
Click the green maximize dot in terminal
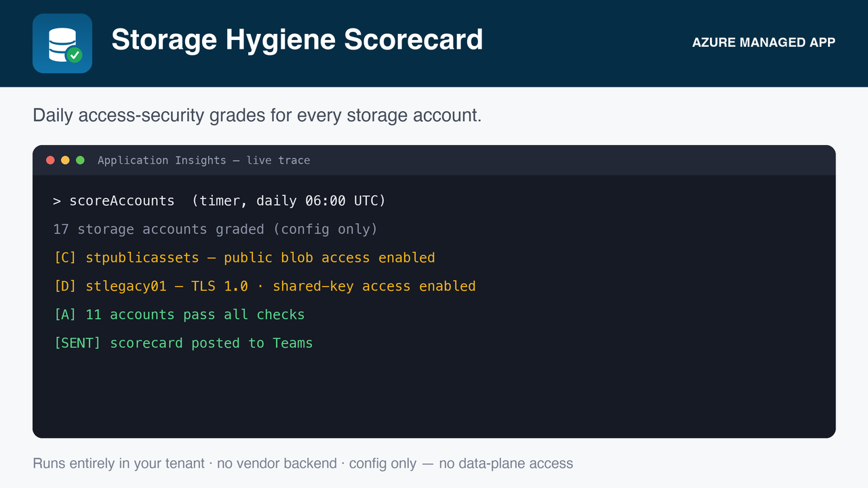(x=80, y=160)
